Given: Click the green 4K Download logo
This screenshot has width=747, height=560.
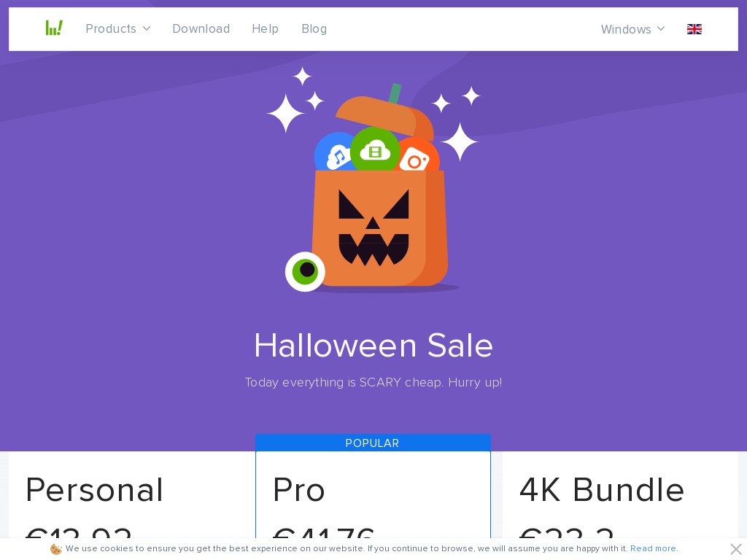Looking at the screenshot, I should point(54,28).
